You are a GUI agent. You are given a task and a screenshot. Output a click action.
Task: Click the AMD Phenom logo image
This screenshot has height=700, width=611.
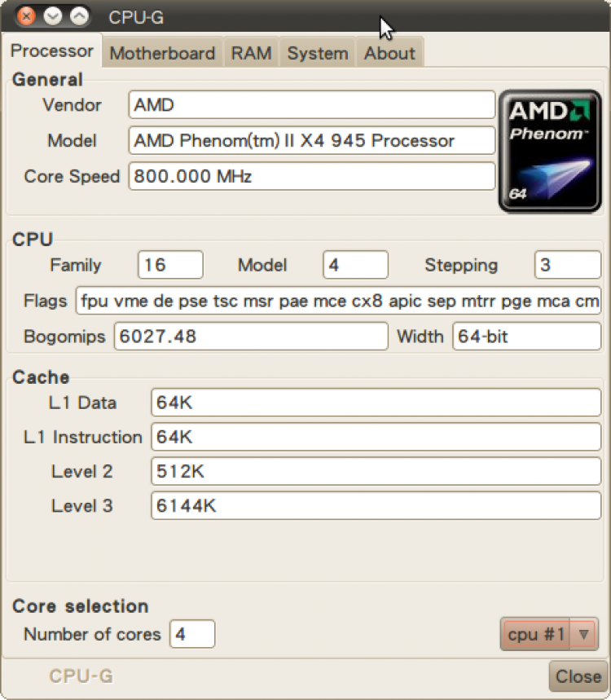point(550,151)
